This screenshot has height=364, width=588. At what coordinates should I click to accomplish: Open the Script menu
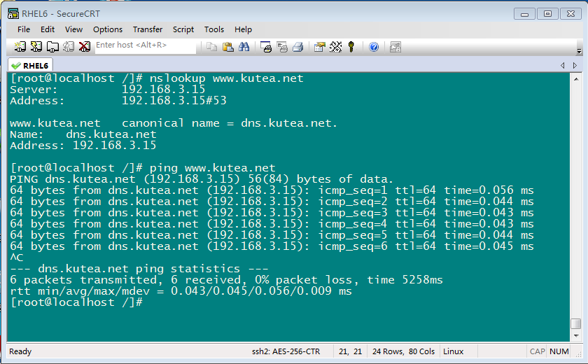click(183, 29)
